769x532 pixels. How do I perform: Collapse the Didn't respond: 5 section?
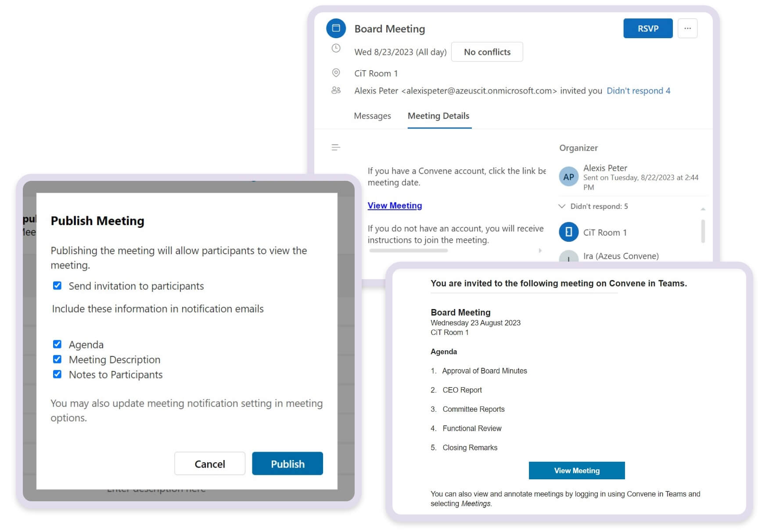(x=562, y=206)
